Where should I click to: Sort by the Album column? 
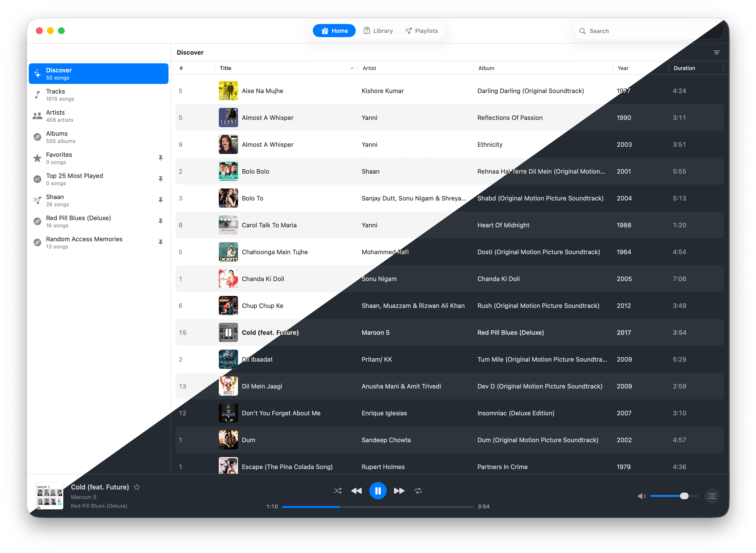pos(543,68)
